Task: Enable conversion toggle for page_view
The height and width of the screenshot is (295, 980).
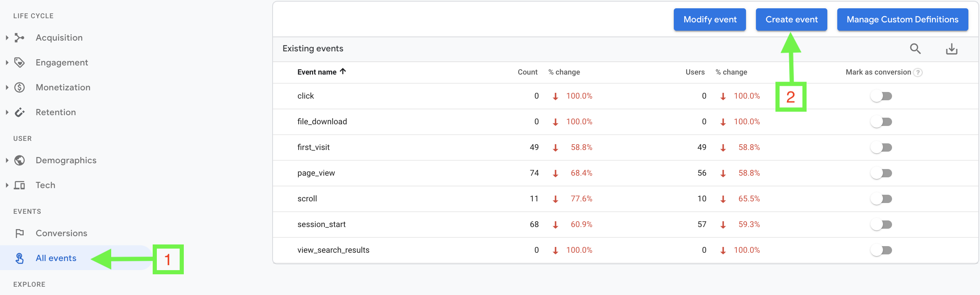Action: (x=881, y=173)
